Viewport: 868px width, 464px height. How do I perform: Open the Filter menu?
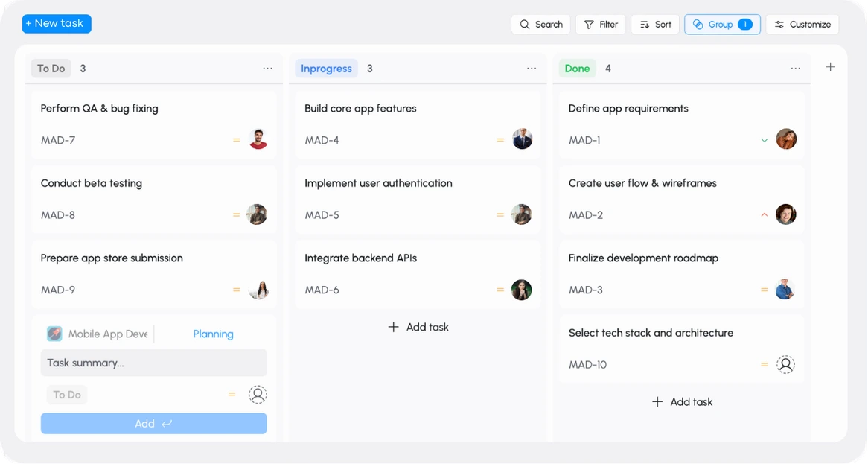pos(600,25)
